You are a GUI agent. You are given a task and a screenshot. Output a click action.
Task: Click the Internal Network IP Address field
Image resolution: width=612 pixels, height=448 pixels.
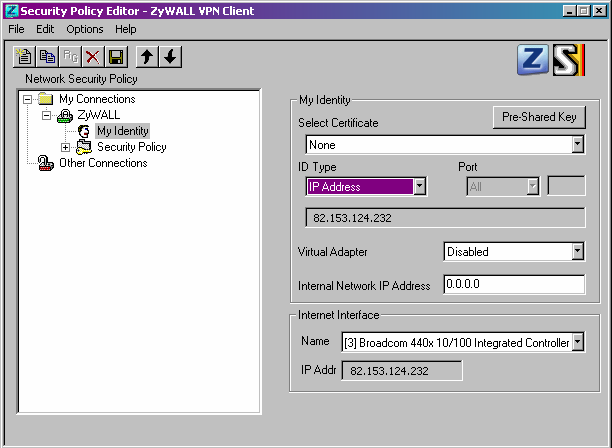tap(514, 284)
